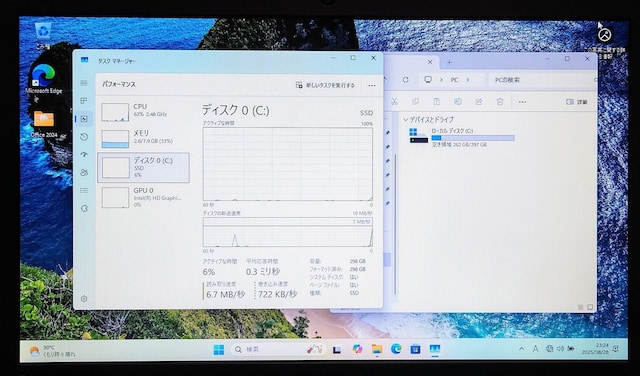Click Task Manager icon in taskbar
This screenshot has width=640, height=376.
tap(435, 349)
